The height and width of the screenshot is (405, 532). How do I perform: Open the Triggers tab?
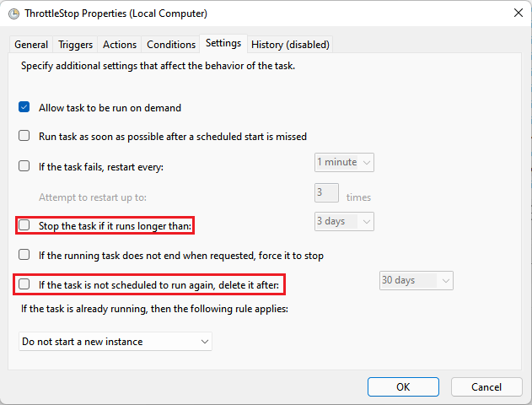(75, 45)
